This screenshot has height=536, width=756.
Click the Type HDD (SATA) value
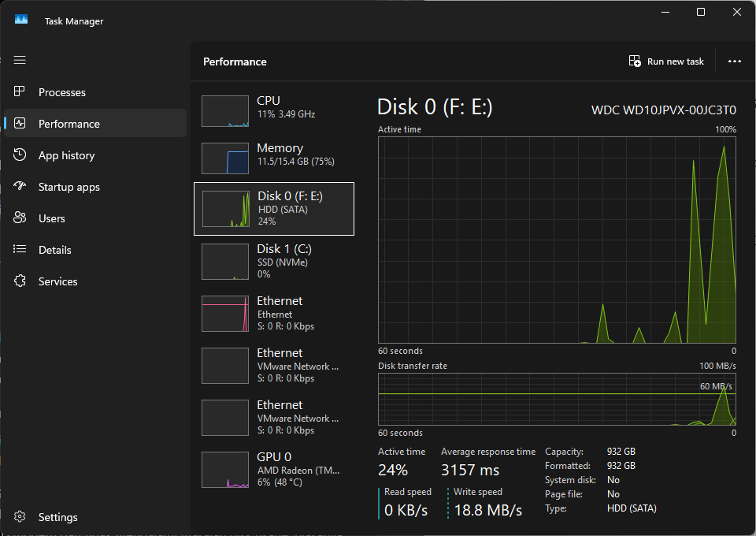pyautogui.click(x=632, y=508)
